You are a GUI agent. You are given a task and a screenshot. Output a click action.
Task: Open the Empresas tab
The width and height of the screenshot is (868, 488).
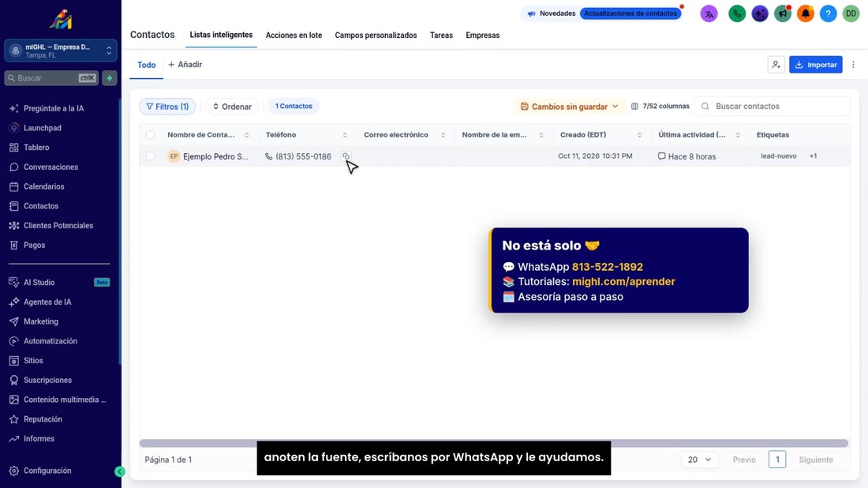482,36
